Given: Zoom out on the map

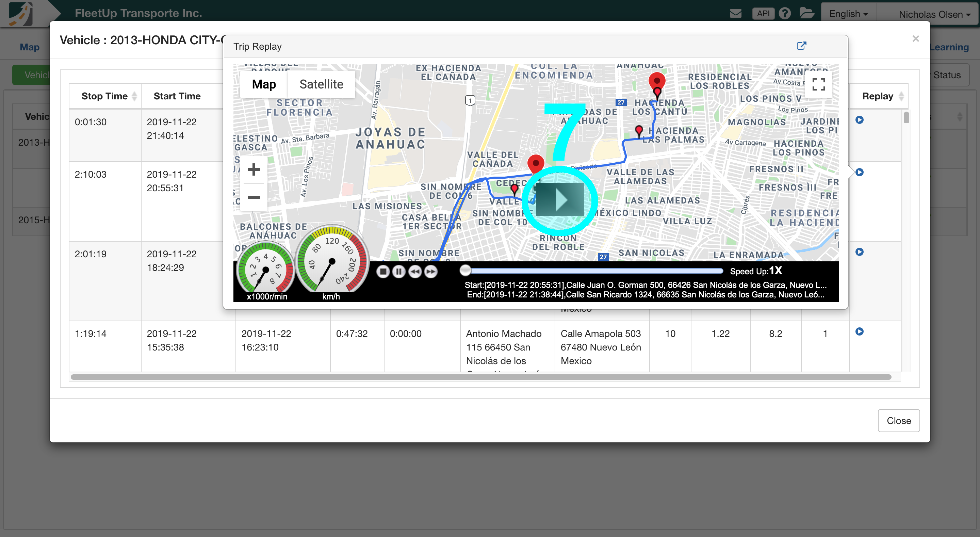Looking at the screenshot, I should coord(254,197).
